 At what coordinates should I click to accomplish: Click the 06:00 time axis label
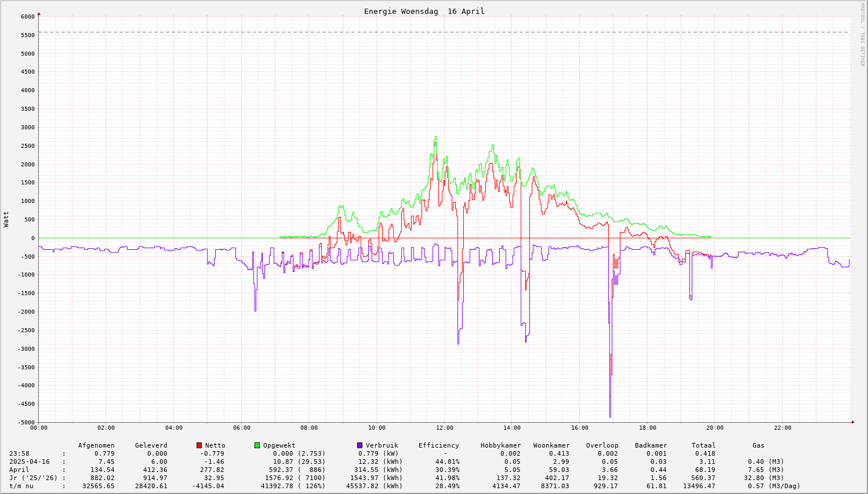242,428
